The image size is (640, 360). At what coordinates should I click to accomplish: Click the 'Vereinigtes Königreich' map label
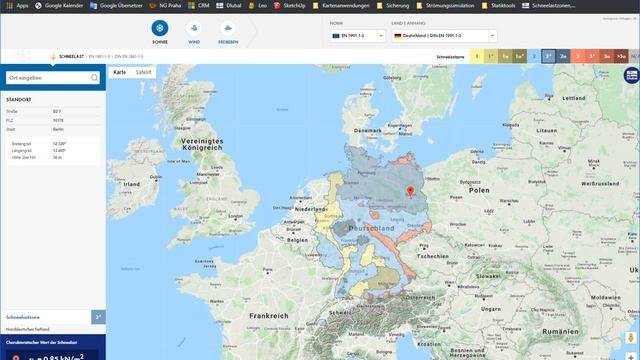coord(202,144)
